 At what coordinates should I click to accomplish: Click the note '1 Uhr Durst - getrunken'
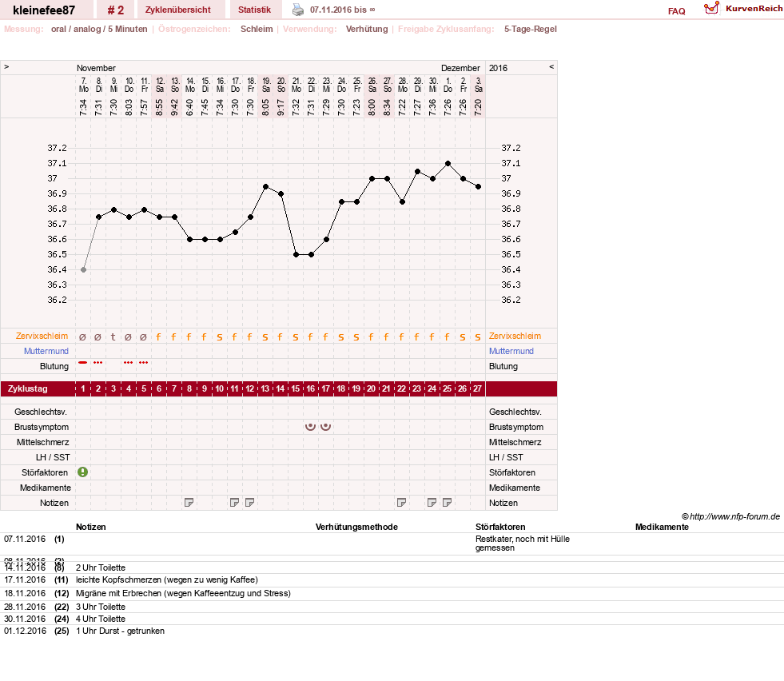tap(120, 631)
